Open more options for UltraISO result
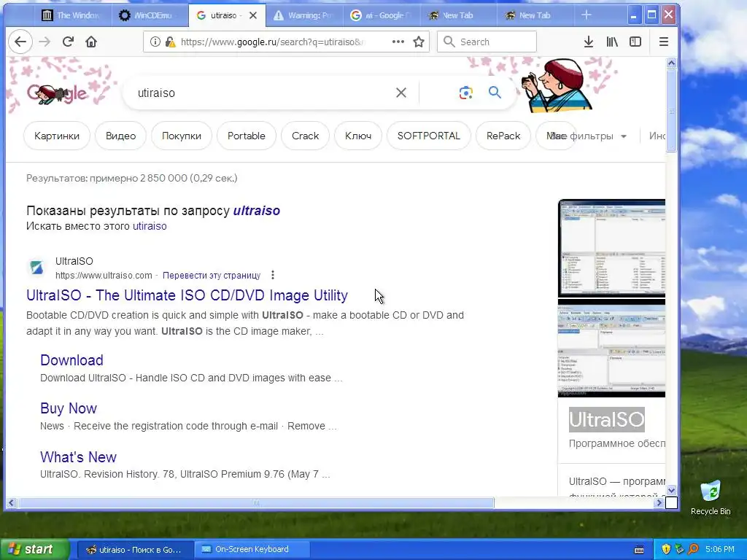 click(x=273, y=275)
